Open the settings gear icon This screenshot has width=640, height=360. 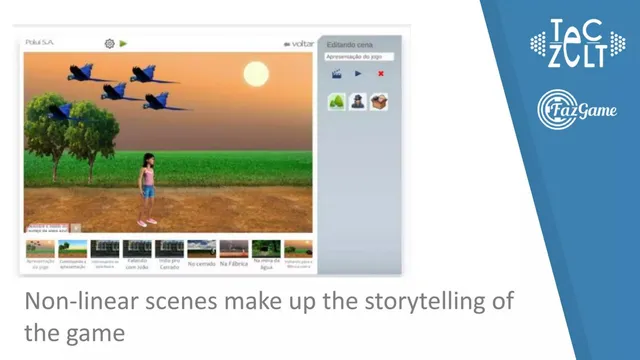pos(109,43)
